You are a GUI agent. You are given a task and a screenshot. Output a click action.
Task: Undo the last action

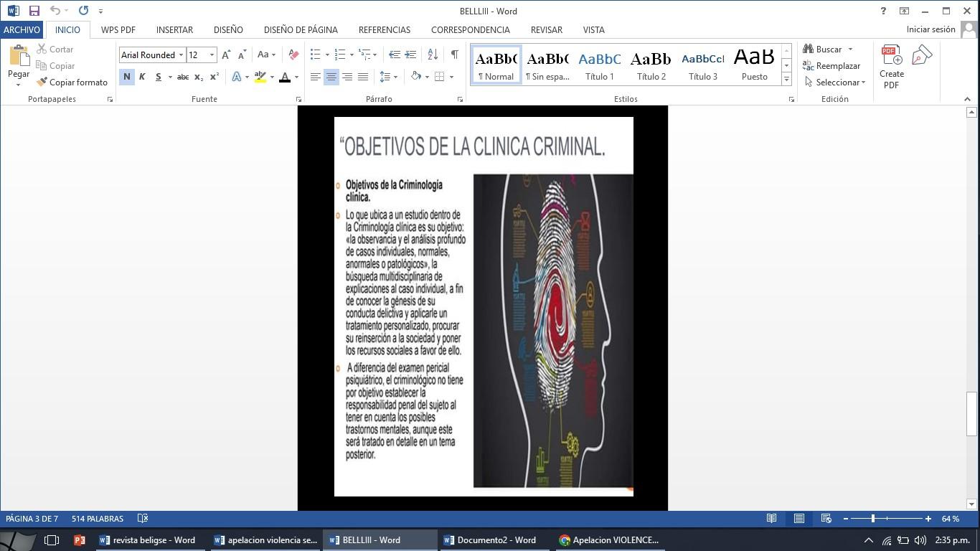[x=55, y=11]
